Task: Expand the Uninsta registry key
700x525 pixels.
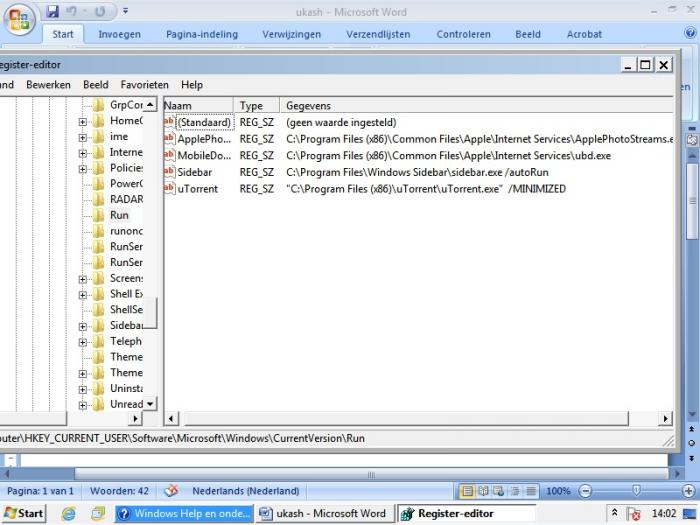Action: point(83,389)
